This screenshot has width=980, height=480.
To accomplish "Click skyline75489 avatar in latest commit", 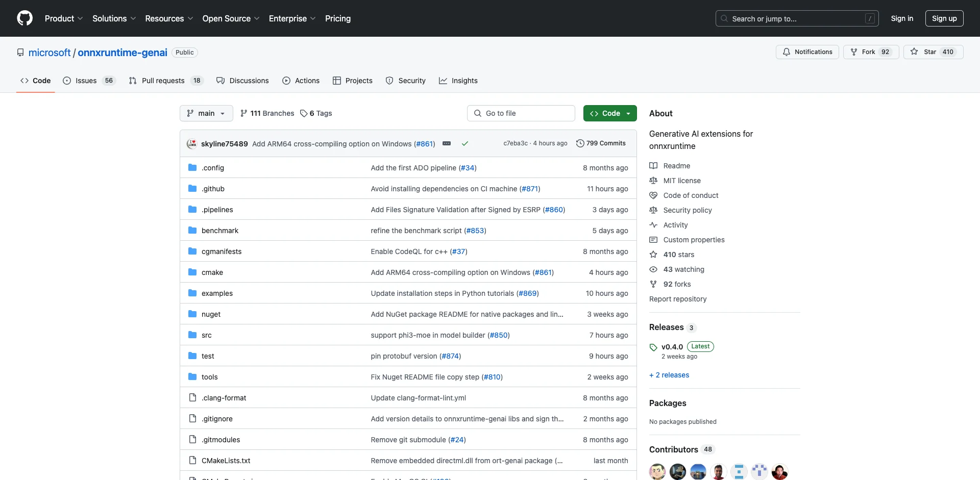I will click(192, 144).
